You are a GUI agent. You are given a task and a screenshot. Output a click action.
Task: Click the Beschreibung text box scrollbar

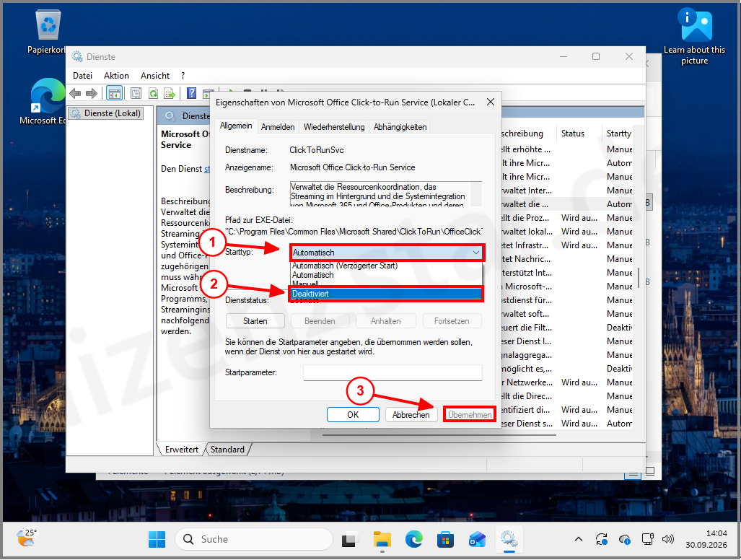tap(476, 193)
